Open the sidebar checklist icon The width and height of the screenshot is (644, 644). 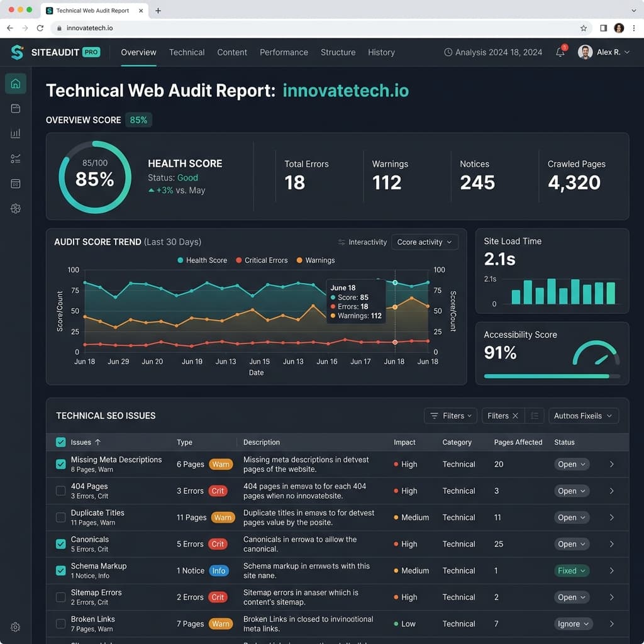pyautogui.click(x=16, y=158)
